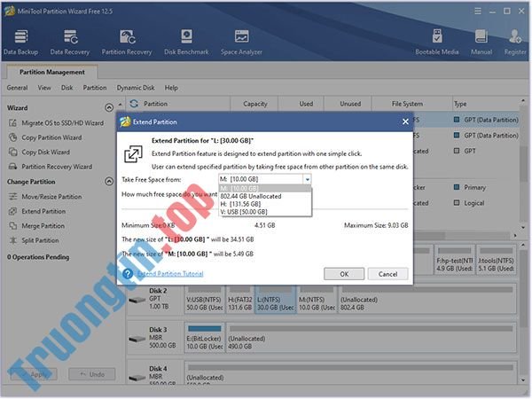Choose V: USB [50.00 GB] in dropdown list

coord(265,212)
